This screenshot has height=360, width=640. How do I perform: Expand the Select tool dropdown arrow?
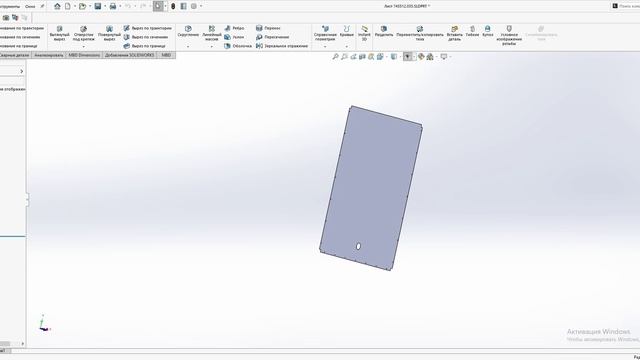[165, 6]
